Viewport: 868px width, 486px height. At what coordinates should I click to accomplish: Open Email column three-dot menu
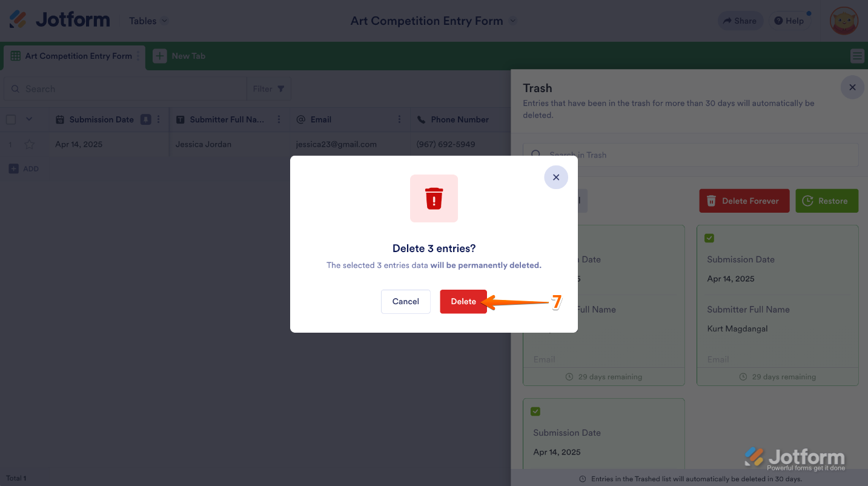(x=399, y=119)
